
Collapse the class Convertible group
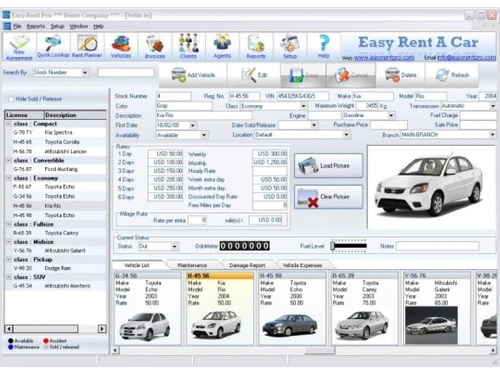pyautogui.click(x=9, y=160)
